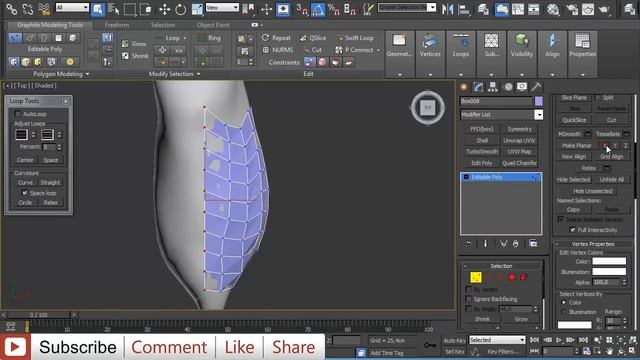
Task: Switch to Element sub-object in ribbon
Action: [73, 38]
